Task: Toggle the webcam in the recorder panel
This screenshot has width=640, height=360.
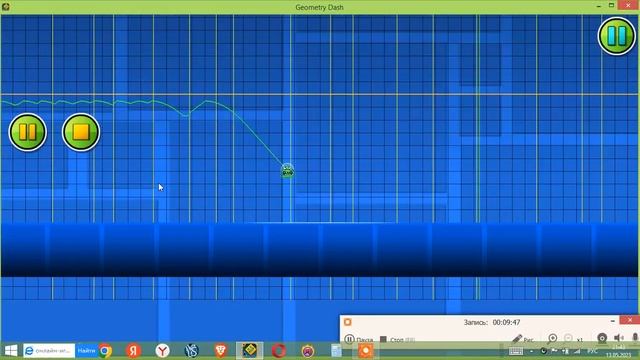Action: coord(602,338)
